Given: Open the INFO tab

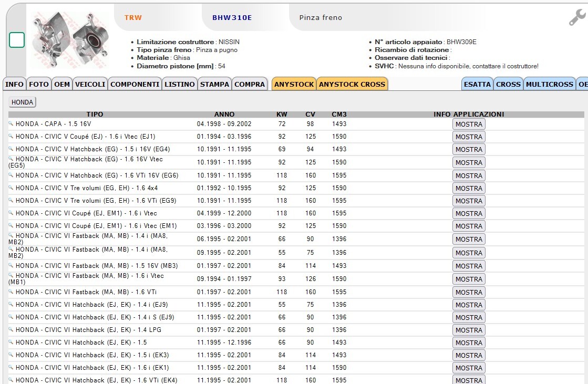Looking at the screenshot, I should click(x=14, y=84).
